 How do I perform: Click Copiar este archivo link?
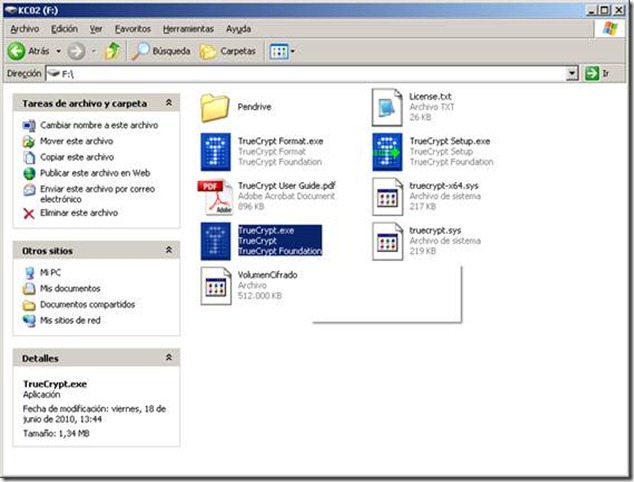coord(77,157)
